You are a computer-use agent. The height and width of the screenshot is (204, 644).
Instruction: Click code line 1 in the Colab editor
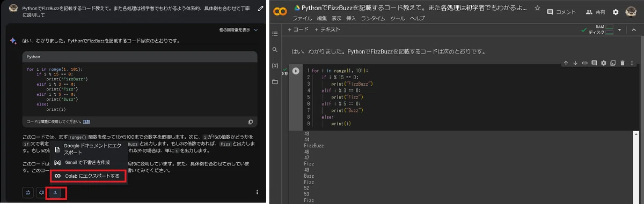click(339, 71)
